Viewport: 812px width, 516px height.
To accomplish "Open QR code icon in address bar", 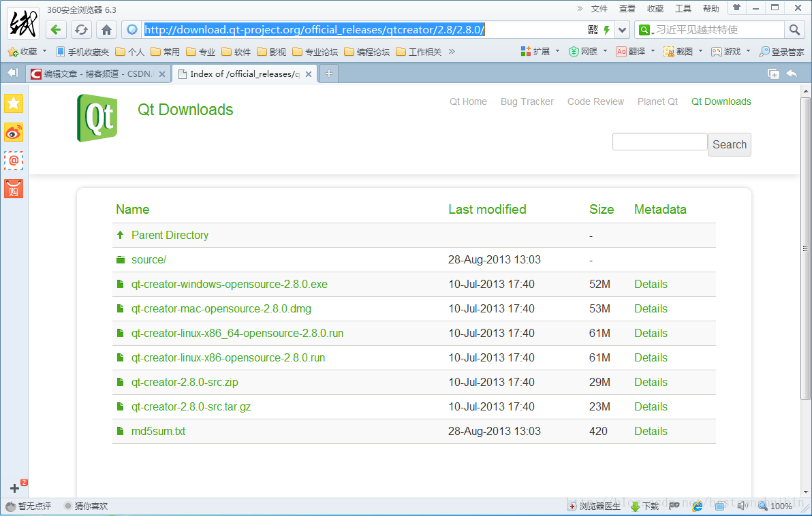I will coord(593,29).
